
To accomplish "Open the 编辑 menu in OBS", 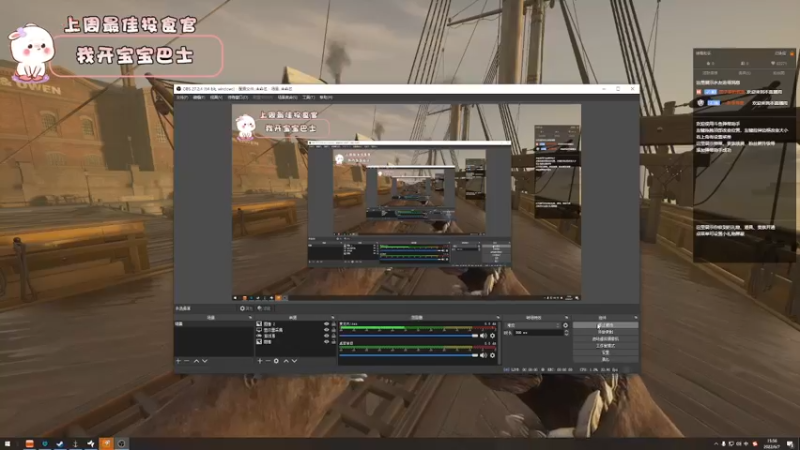I will point(199,97).
